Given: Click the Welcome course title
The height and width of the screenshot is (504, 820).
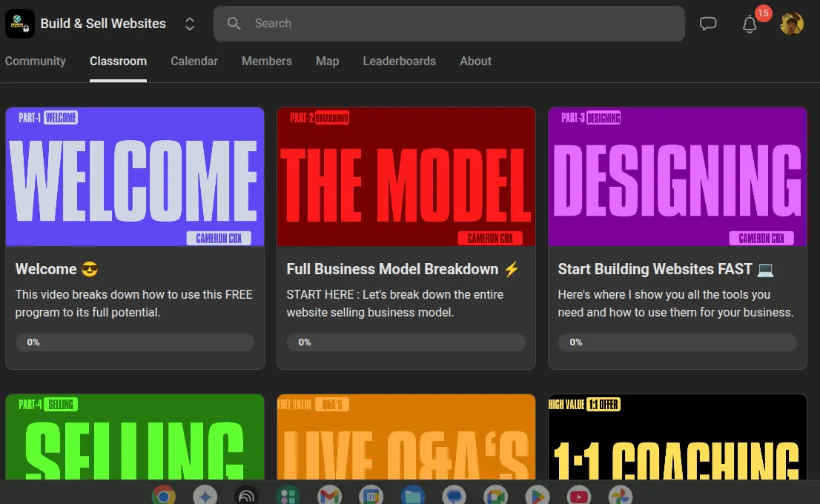Looking at the screenshot, I should coord(56,269).
